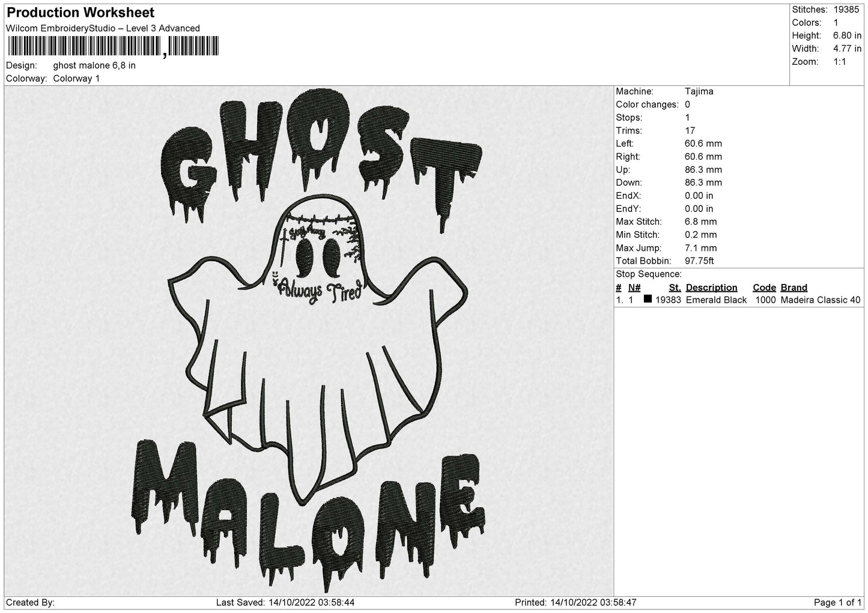The width and height of the screenshot is (868, 613).
Task: Click the black thread color swatch
Action: [648, 299]
